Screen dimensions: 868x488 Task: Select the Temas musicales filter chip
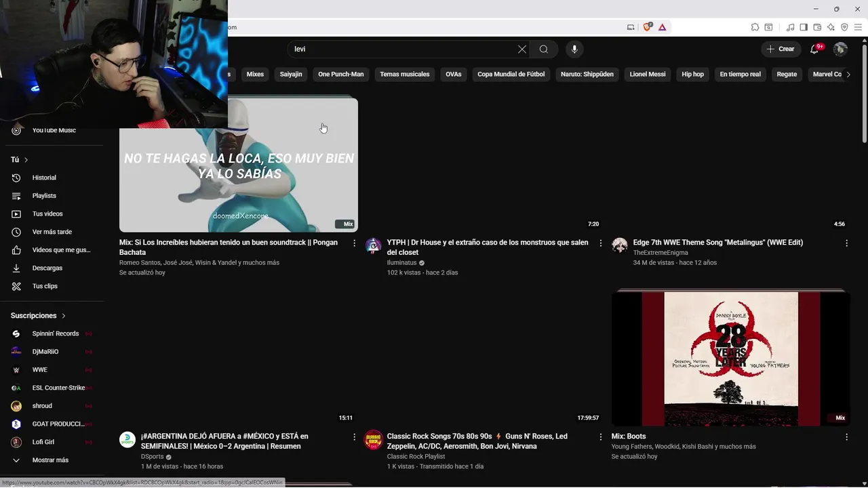coord(405,75)
